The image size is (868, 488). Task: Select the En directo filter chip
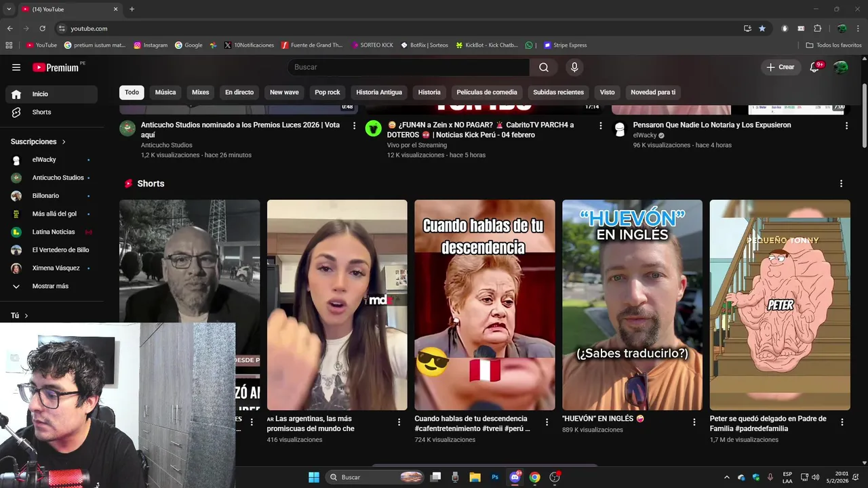239,92
